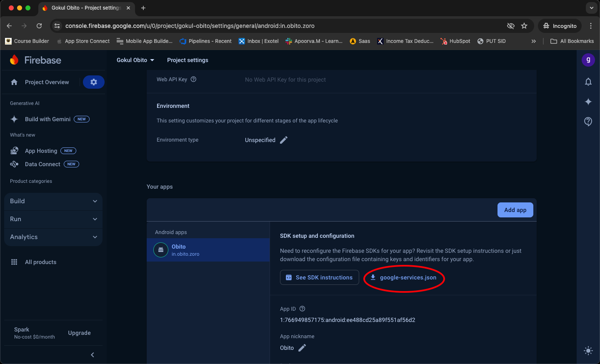Select the Obito in.obito.zoro app
The height and width of the screenshot is (364, 600).
pyautogui.click(x=208, y=250)
